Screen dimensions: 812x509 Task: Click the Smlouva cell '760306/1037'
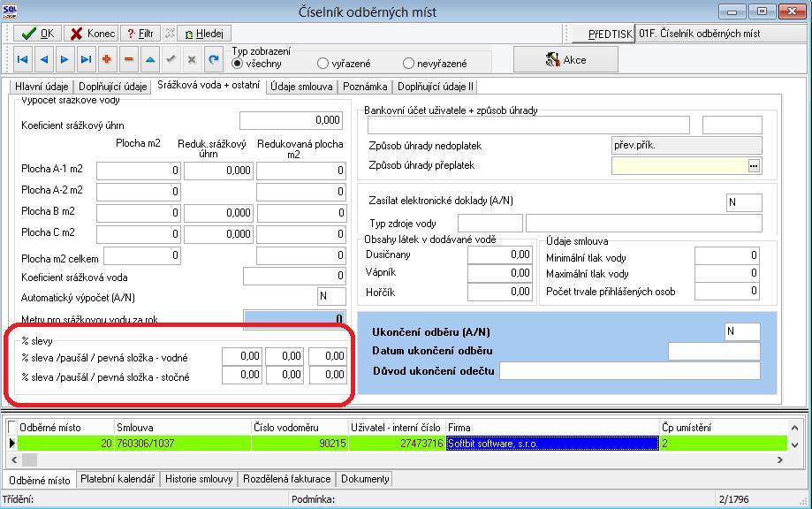point(183,444)
